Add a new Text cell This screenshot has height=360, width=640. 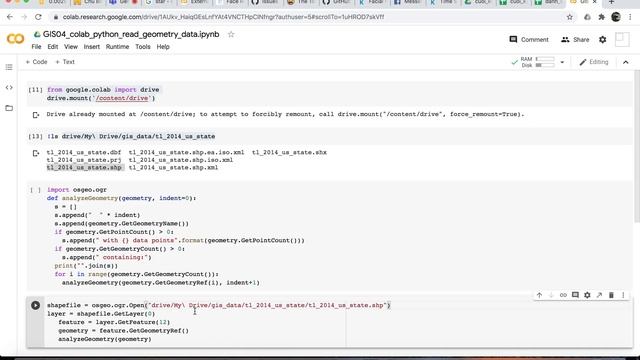pyautogui.click(x=65, y=62)
